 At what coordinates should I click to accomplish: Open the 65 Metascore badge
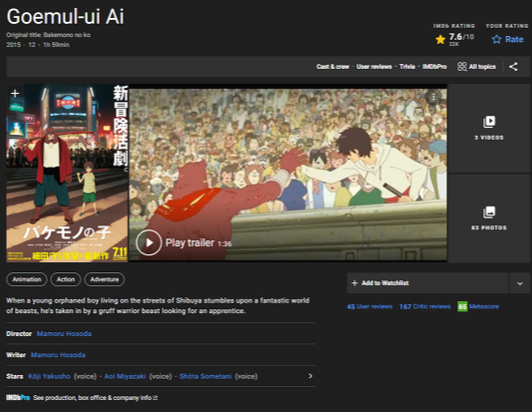point(478,306)
